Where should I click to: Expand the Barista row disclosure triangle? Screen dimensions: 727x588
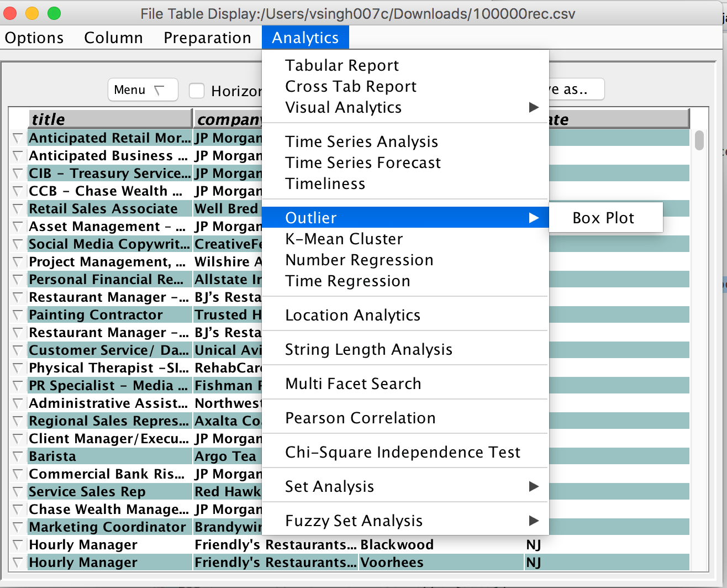(x=17, y=456)
